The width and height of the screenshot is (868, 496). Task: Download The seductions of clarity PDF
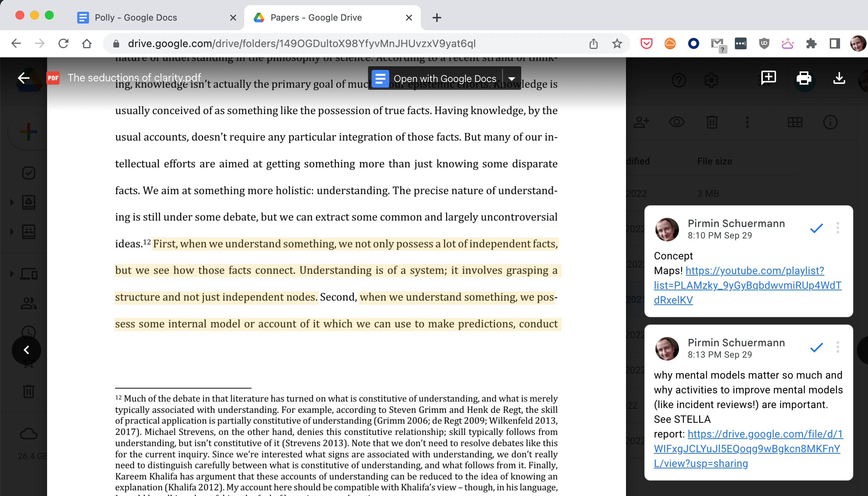click(839, 78)
